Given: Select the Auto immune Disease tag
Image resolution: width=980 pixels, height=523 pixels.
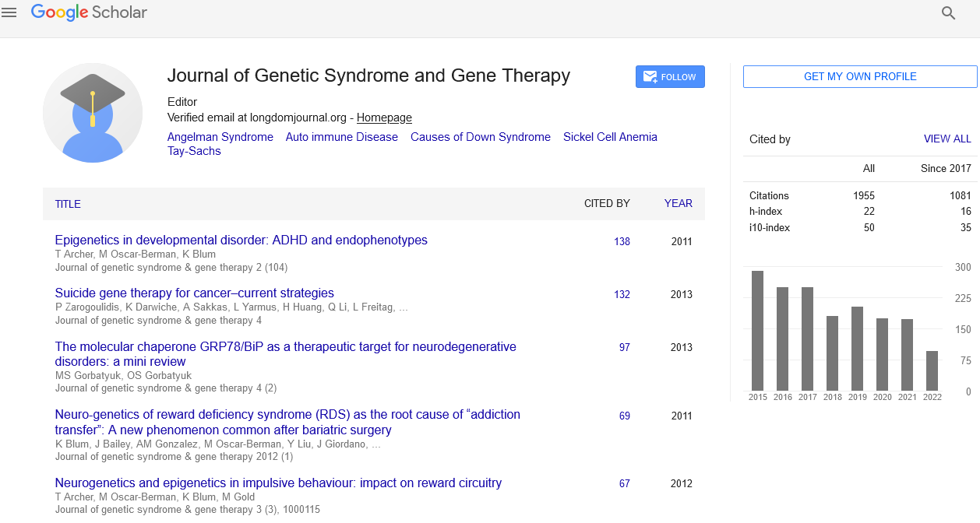Looking at the screenshot, I should (x=341, y=137).
